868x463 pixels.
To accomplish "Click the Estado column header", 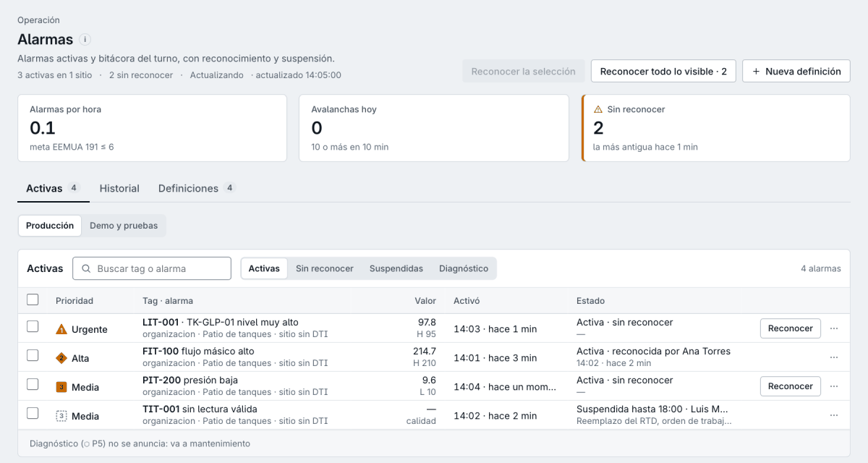I will coord(590,301).
